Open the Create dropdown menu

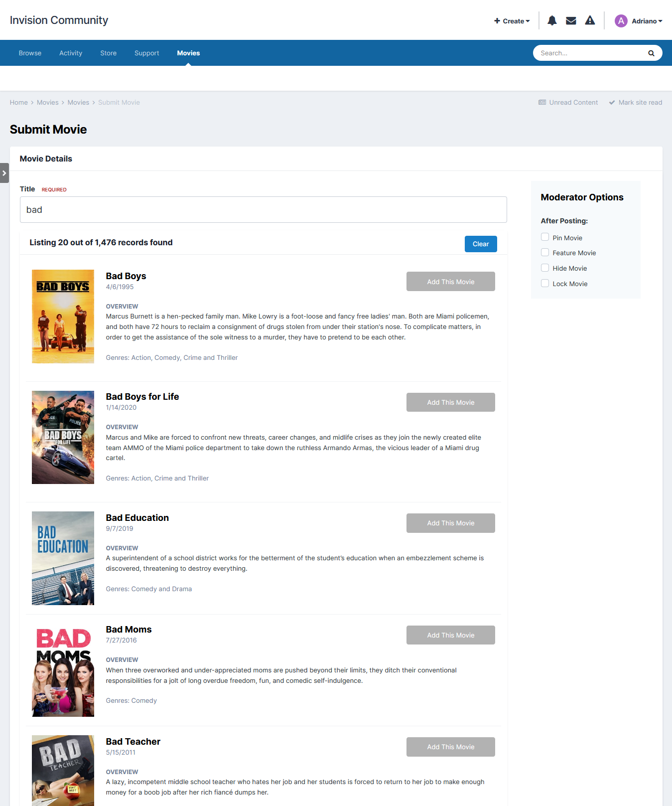(512, 21)
